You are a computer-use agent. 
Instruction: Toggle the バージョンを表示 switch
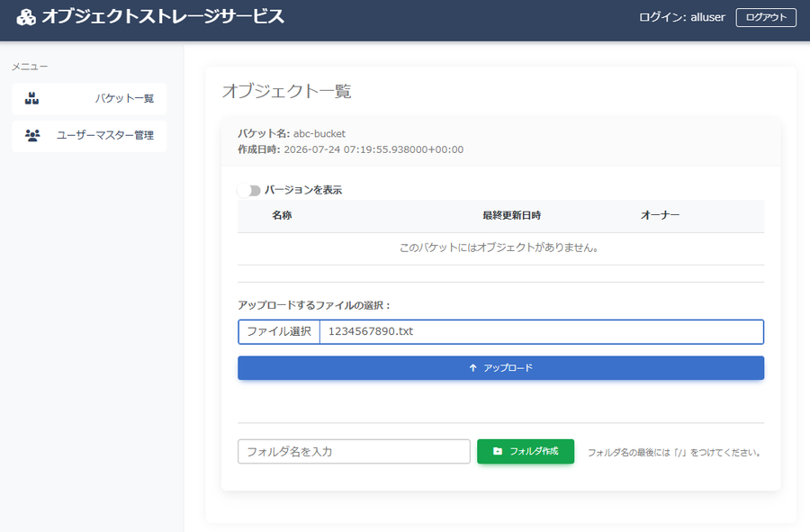(249, 191)
